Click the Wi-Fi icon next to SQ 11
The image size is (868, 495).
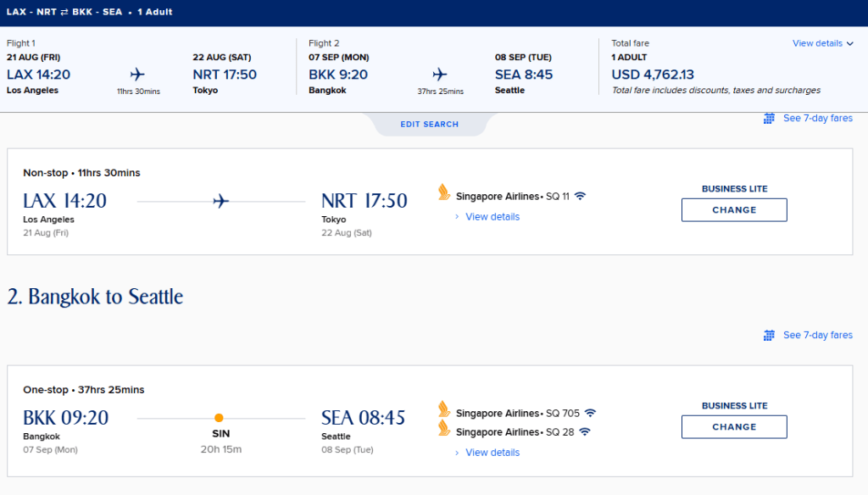(x=580, y=197)
